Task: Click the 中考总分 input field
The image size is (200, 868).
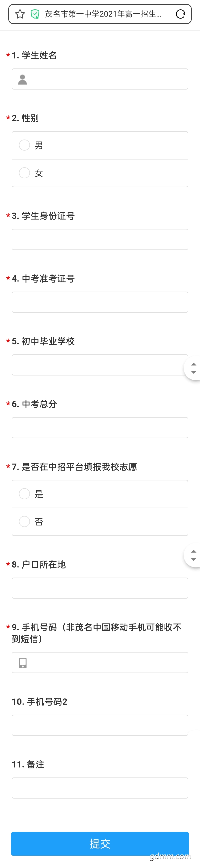Action: click(100, 428)
